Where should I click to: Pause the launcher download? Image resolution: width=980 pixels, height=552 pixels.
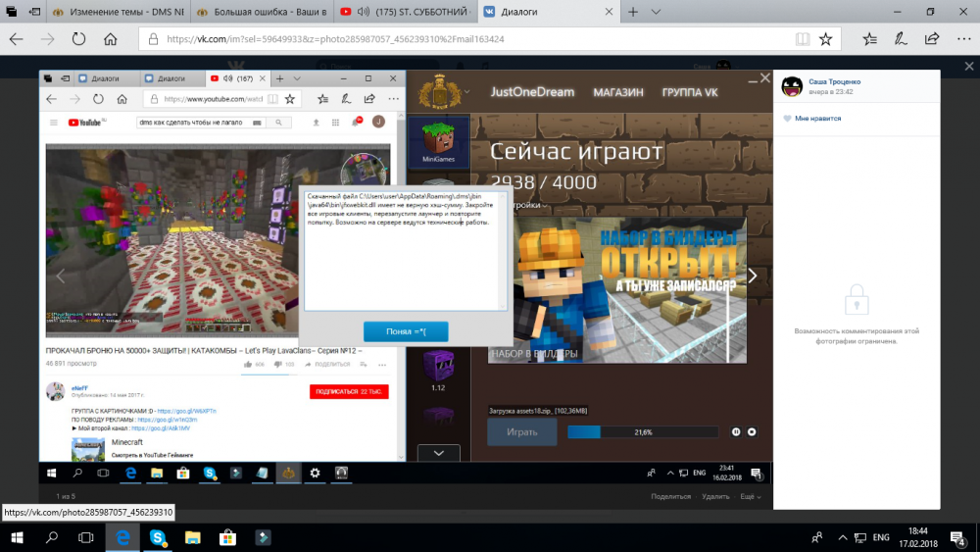pos(736,432)
